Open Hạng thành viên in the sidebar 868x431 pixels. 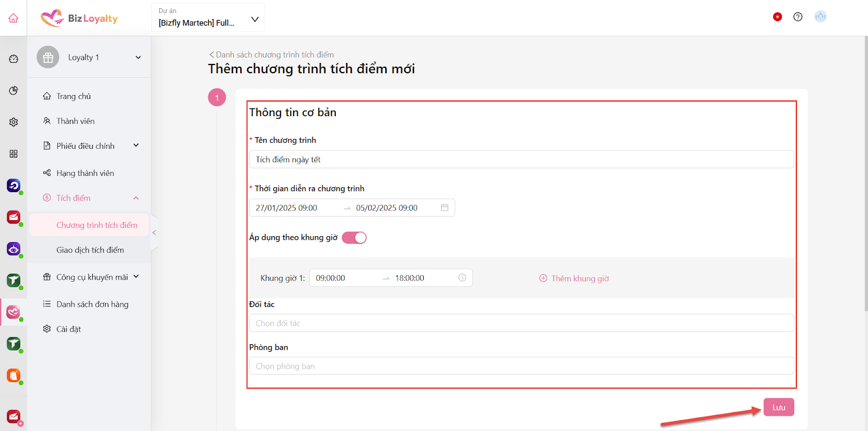85,173
